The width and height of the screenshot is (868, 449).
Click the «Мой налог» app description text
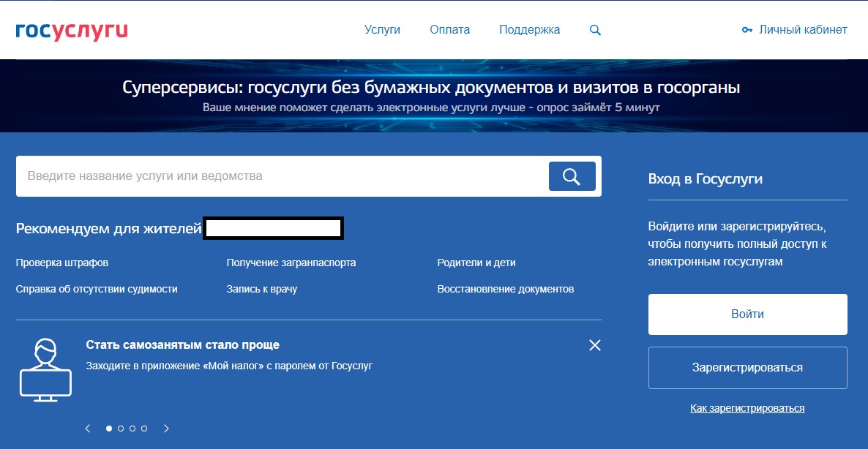coord(229,366)
